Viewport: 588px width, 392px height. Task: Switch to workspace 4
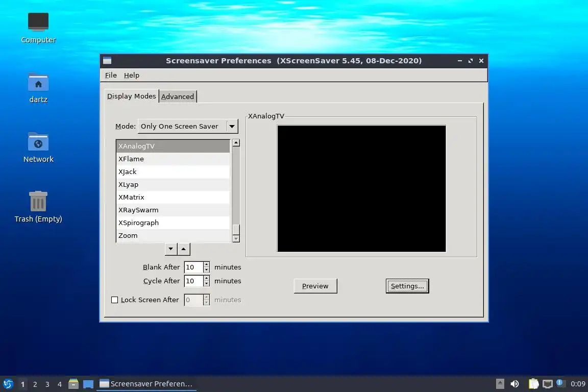click(60, 384)
